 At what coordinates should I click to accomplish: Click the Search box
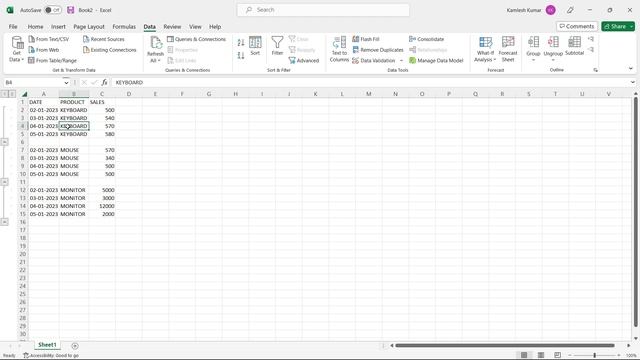pyautogui.click(x=323, y=10)
